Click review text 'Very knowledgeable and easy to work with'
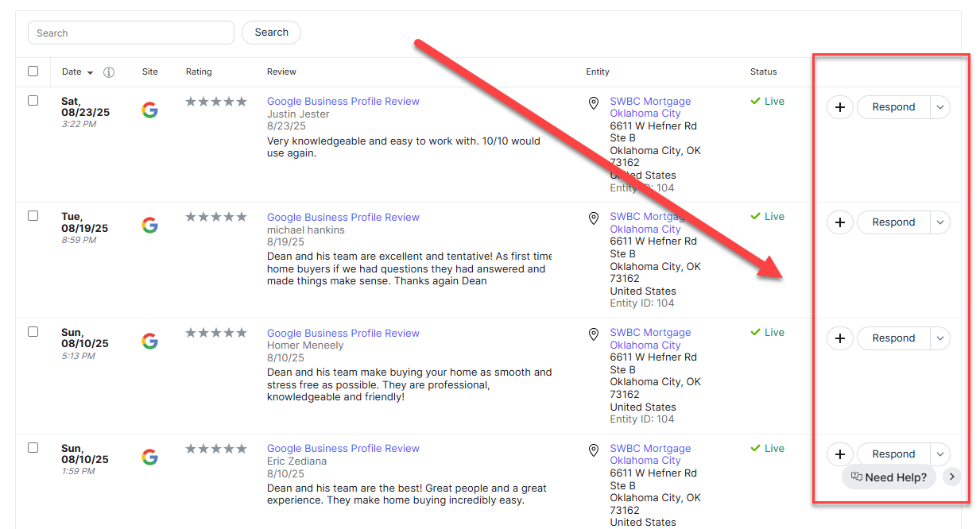Viewport: 980px width, 529px height. 404,147
